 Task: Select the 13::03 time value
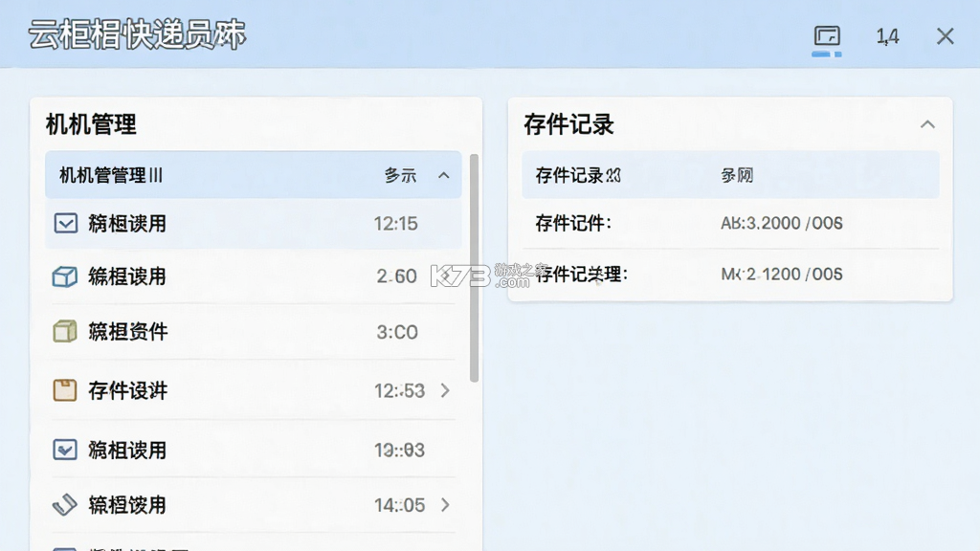(x=399, y=451)
